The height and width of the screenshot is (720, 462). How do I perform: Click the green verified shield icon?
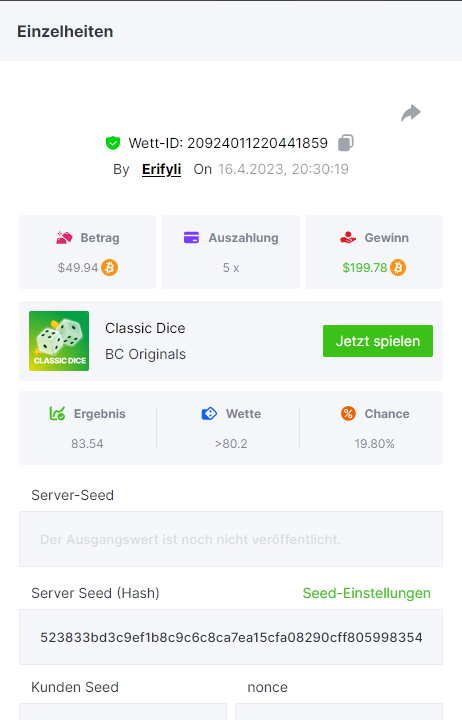[113, 143]
